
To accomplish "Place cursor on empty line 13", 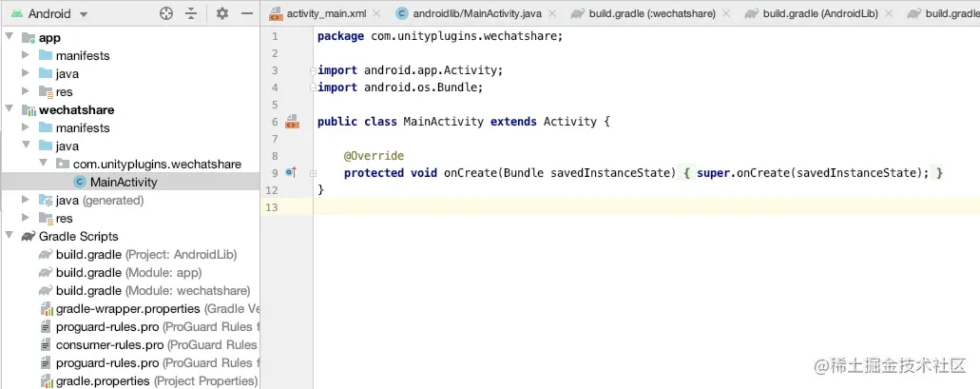I will [x=646, y=206].
